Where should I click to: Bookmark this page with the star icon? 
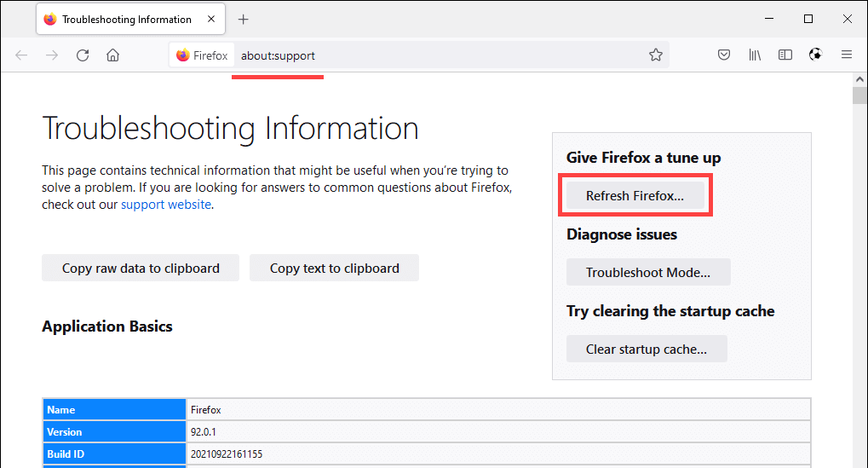coord(655,55)
